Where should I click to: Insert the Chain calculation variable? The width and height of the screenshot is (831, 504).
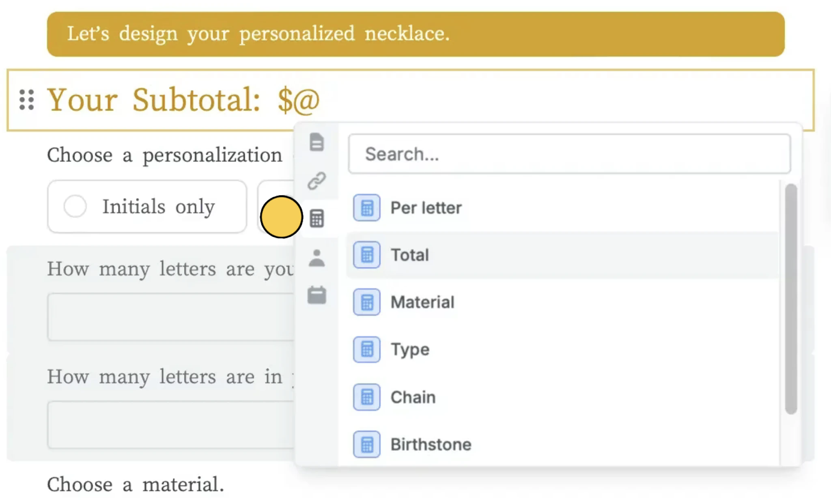tap(413, 397)
